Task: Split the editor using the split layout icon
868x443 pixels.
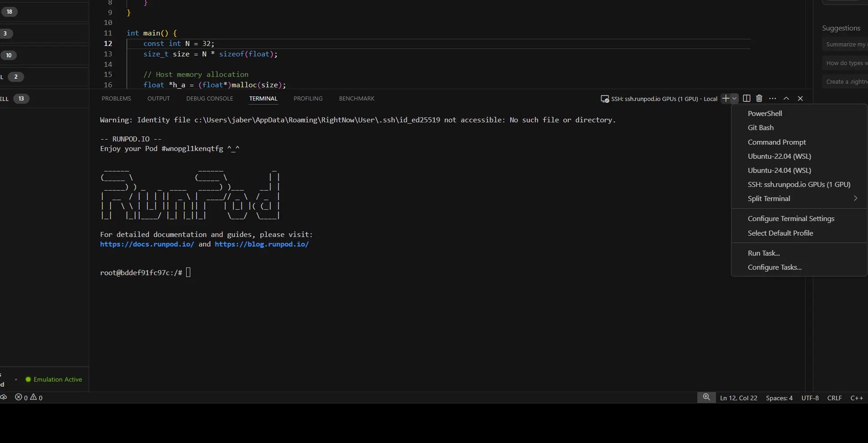Action: click(746, 98)
